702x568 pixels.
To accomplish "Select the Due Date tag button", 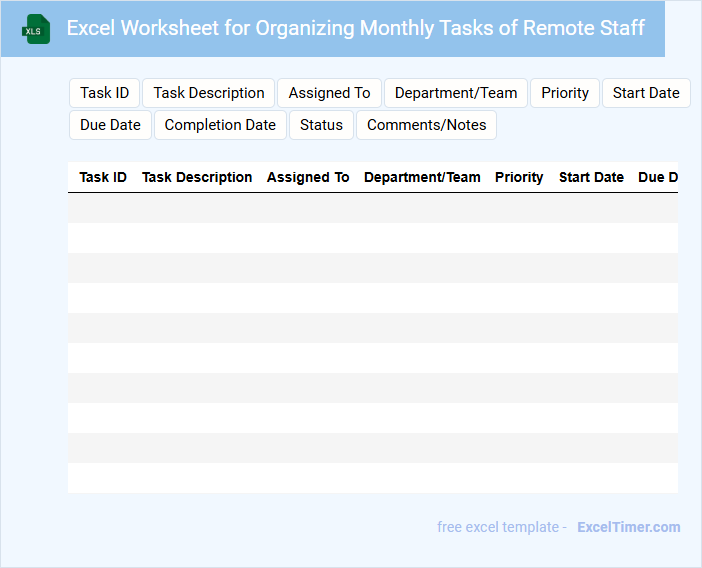I will [110, 125].
